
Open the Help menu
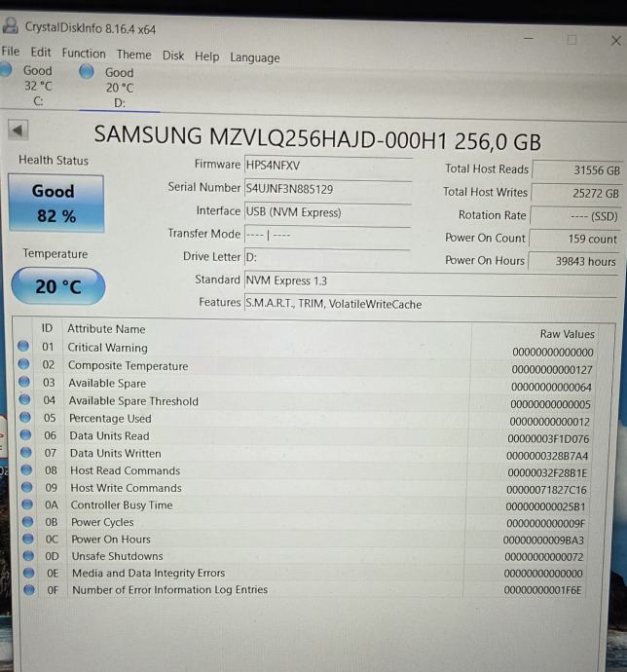click(206, 56)
